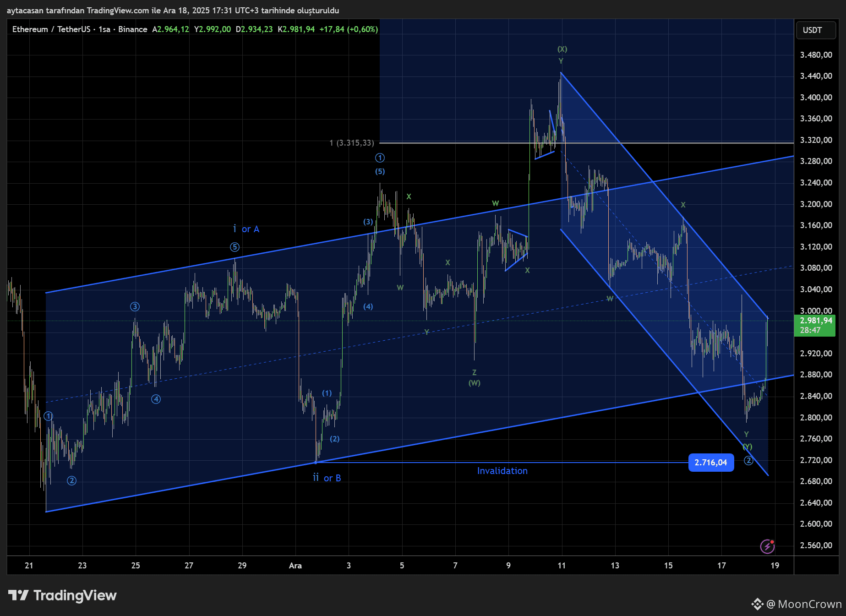Click the (1) wave label in parentheses
Image resolution: width=846 pixels, height=616 pixels.
[x=327, y=393]
